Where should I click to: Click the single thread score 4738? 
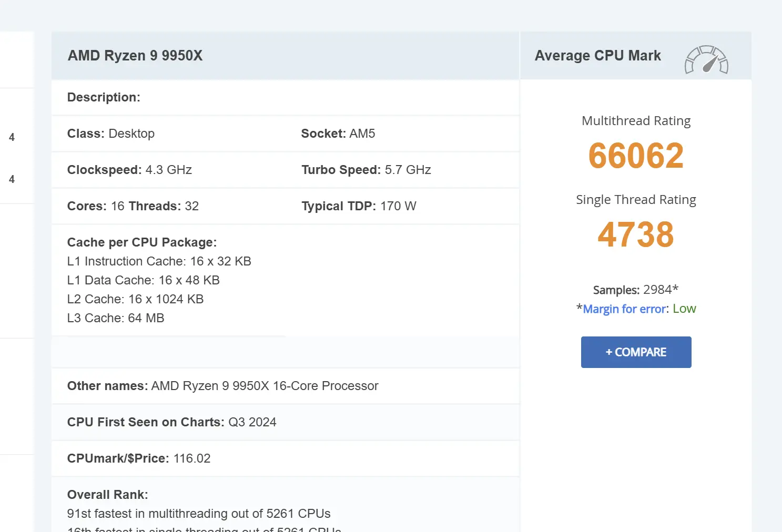pyautogui.click(x=636, y=234)
